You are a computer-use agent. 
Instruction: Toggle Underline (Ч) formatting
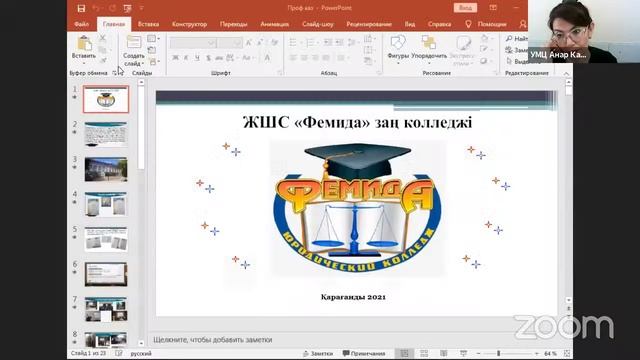[197, 58]
